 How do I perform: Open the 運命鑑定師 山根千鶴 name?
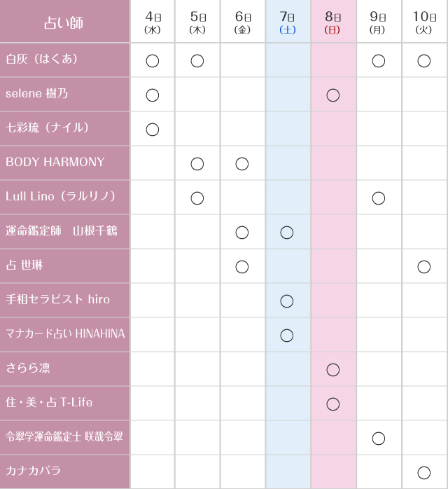point(61,231)
